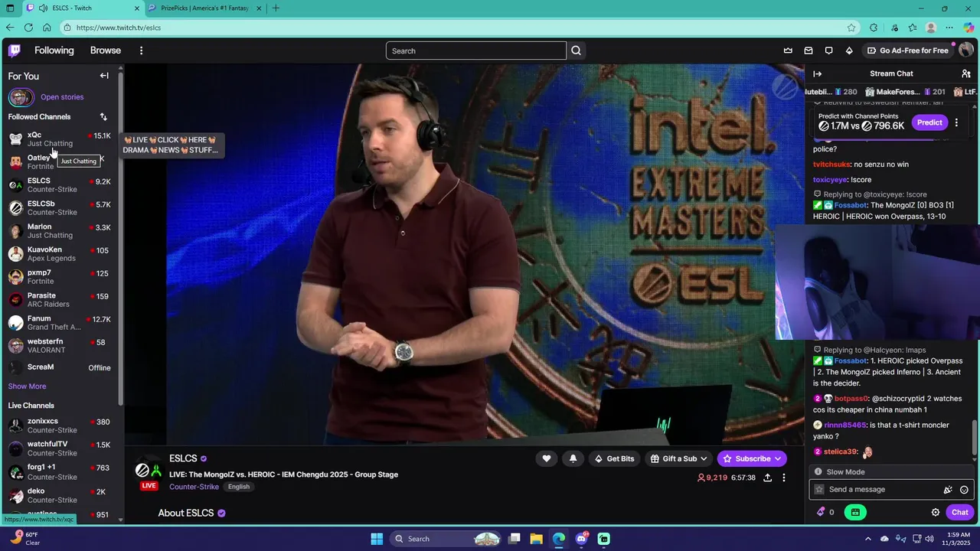Click the Predict button

pyautogui.click(x=929, y=122)
